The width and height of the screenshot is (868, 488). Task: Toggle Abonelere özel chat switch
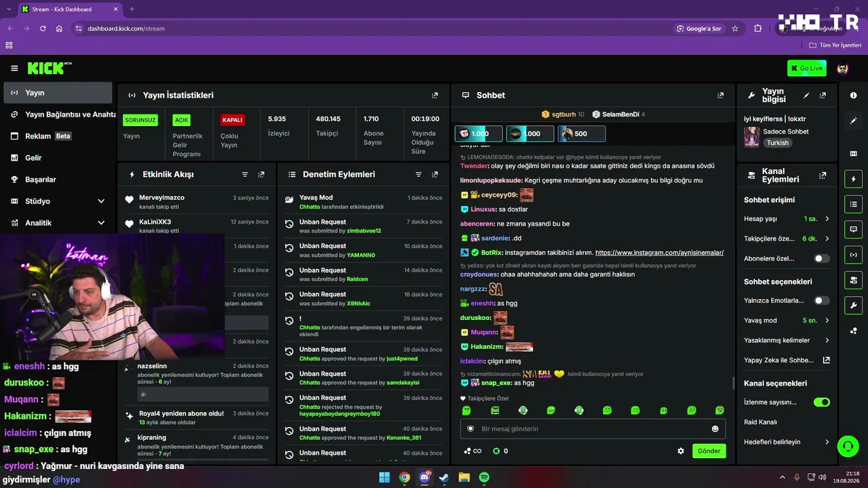[x=821, y=258]
